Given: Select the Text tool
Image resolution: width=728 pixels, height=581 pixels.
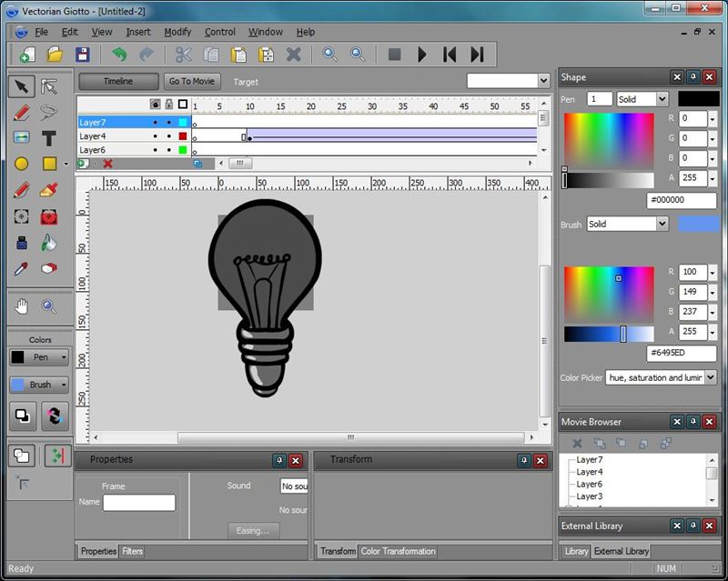Looking at the screenshot, I should 49,138.
